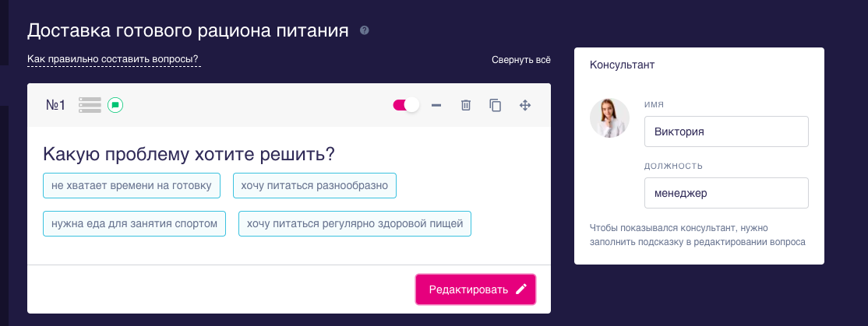Delete question №1 with trash icon

(466, 105)
